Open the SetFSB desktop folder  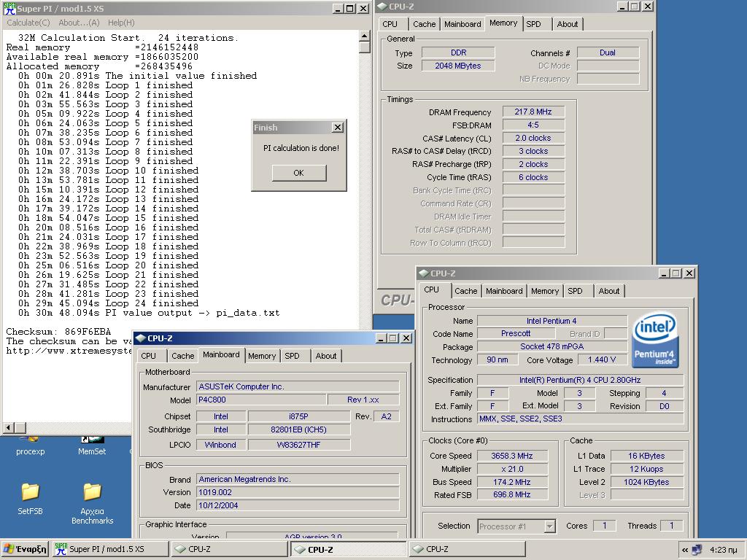click(x=30, y=499)
